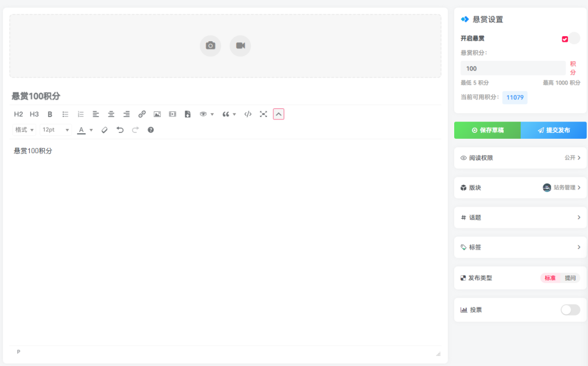Open the text color picker arrow
Image resolution: width=588 pixels, height=366 pixels.
coord(91,130)
